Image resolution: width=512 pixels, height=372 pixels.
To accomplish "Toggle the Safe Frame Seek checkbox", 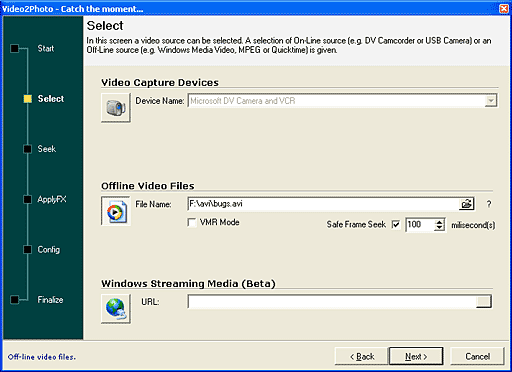I will (396, 224).
